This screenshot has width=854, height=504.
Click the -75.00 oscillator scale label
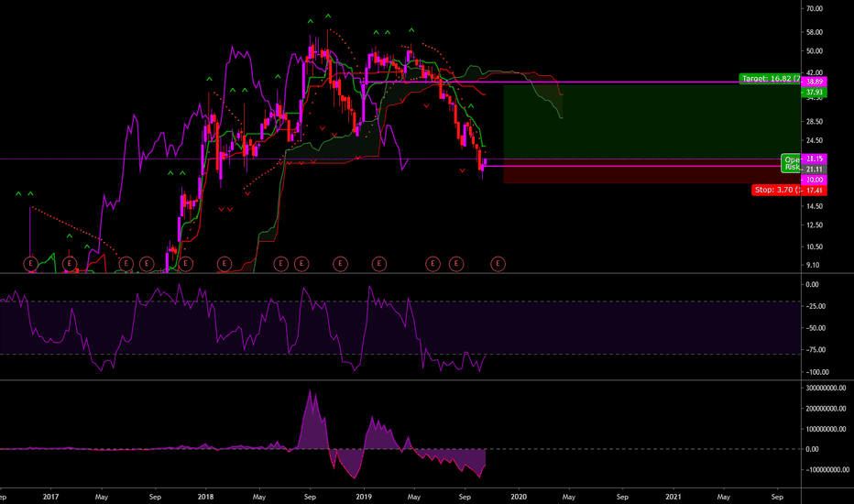pyautogui.click(x=816, y=350)
